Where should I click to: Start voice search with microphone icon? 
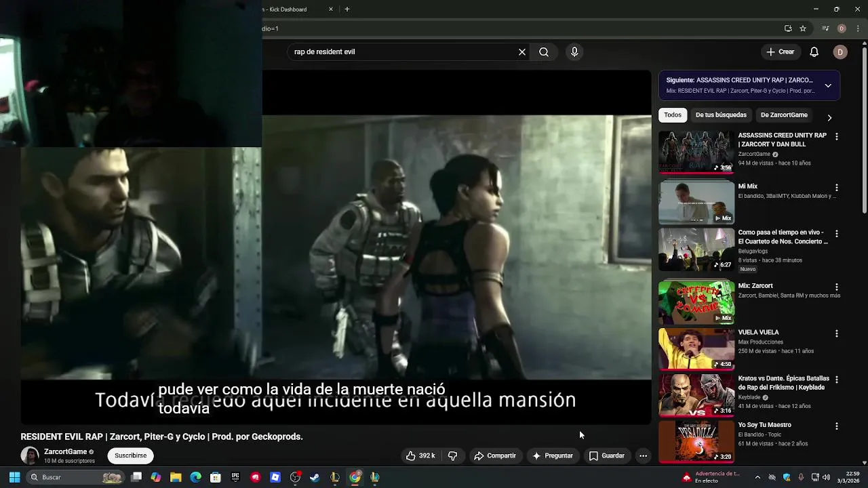pos(574,52)
